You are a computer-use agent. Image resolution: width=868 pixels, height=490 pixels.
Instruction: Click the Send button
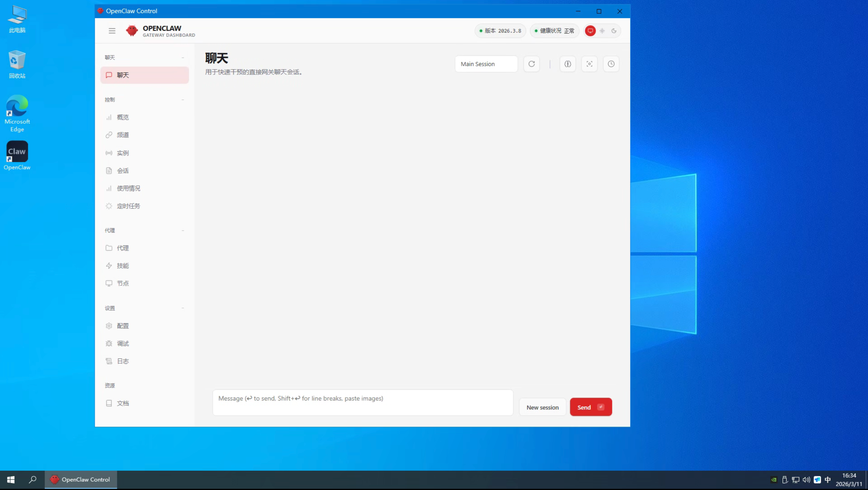[591, 407]
